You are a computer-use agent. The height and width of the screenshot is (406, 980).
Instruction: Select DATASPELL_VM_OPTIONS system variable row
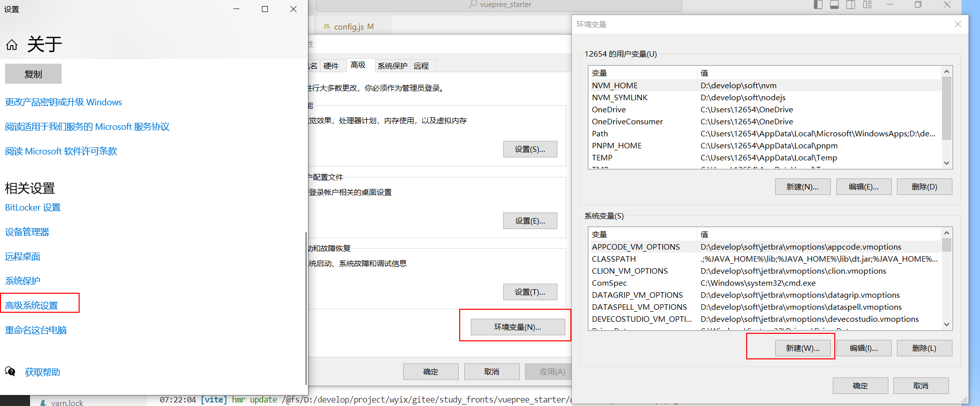click(765, 307)
